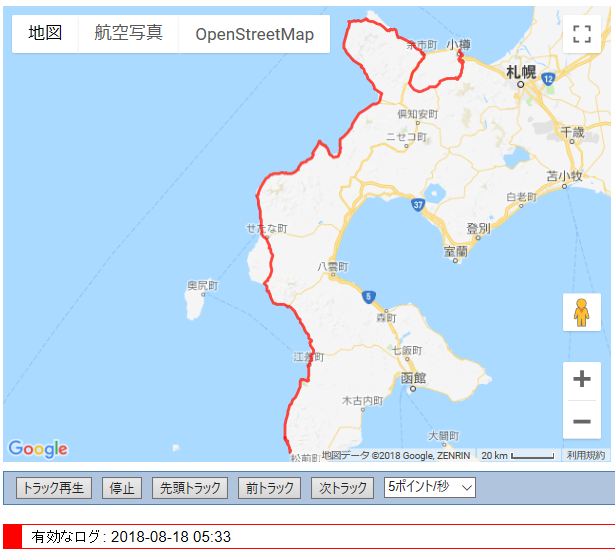Click the red log color marker

tap(12, 536)
